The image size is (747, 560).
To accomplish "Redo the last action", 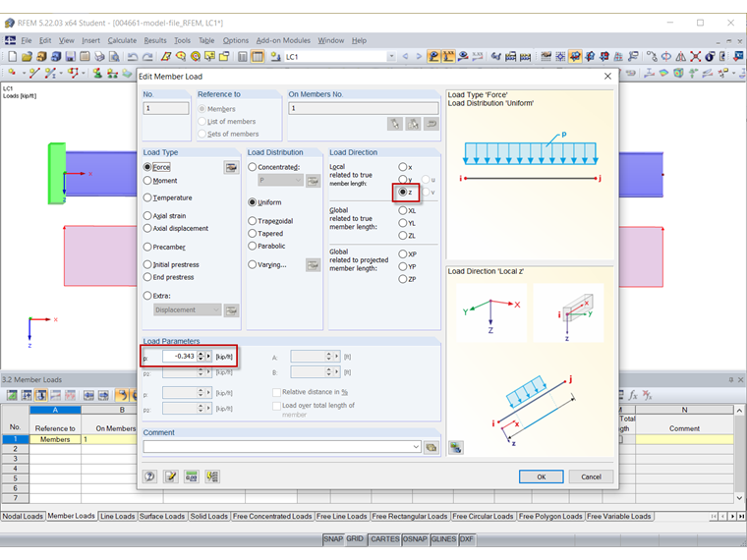I will tap(147, 57).
